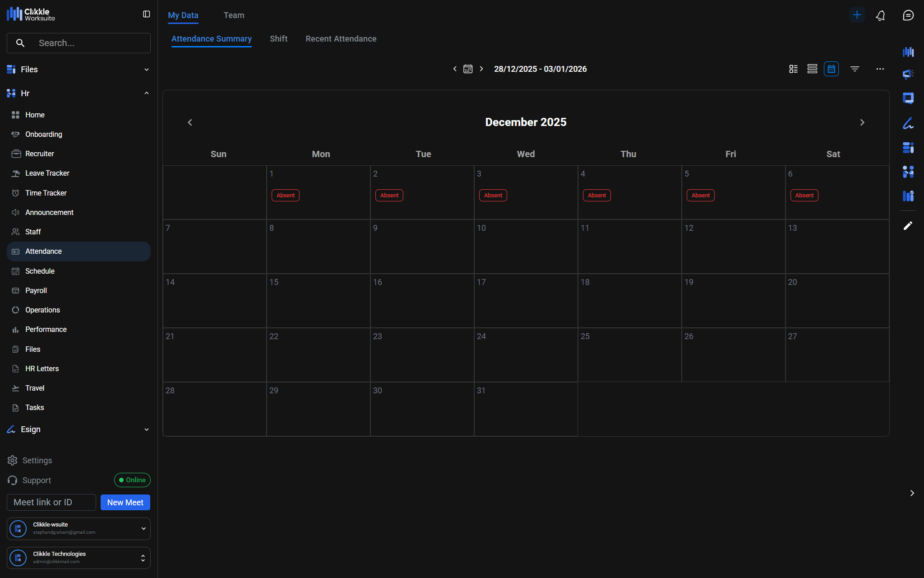This screenshot has width=924, height=578.
Task: Click the New Meet button
Action: click(x=125, y=503)
